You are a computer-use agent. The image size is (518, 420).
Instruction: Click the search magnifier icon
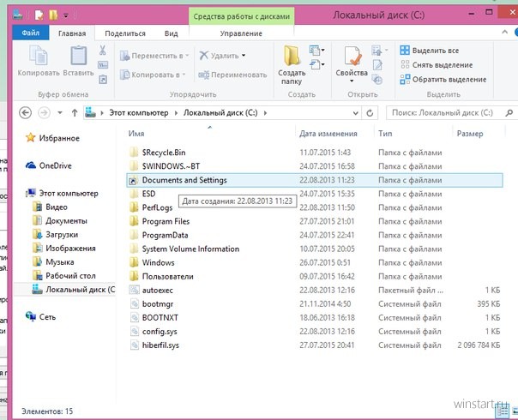pos(509,113)
